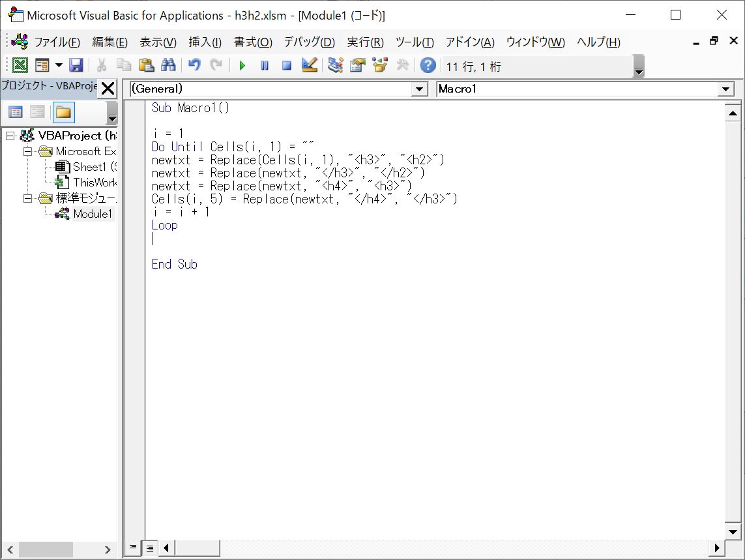Toggle Folders view in project pane
The image size is (745, 560).
coord(63,112)
